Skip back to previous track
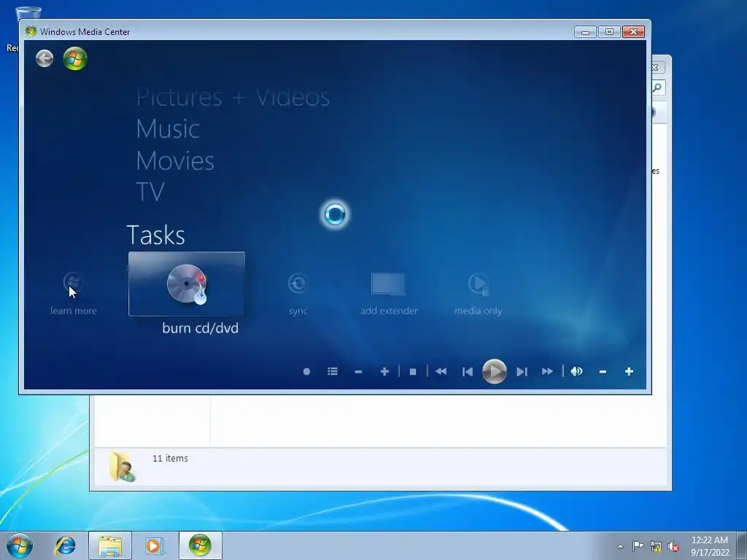This screenshot has width=747, height=560. point(468,372)
